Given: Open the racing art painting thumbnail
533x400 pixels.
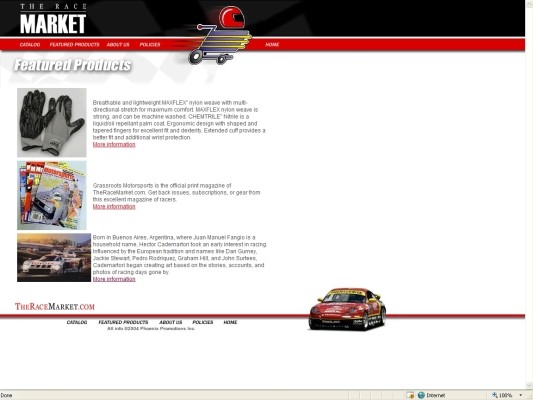Looking at the screenshot, I should point(54,258).
